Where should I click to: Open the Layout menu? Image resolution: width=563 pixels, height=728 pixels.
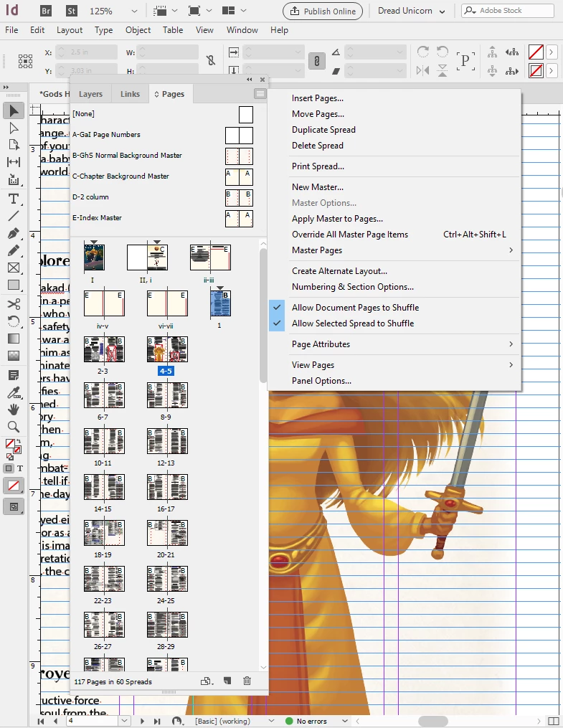click(69, 29)
